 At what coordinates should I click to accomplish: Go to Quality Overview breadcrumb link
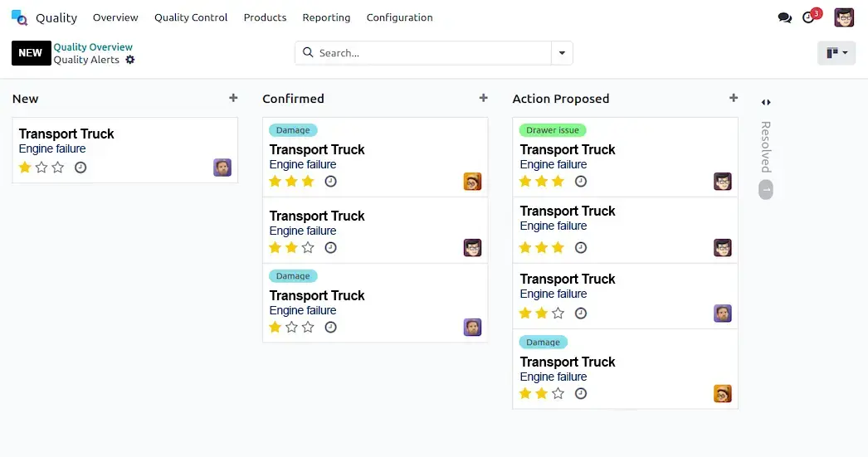point(93,47)
